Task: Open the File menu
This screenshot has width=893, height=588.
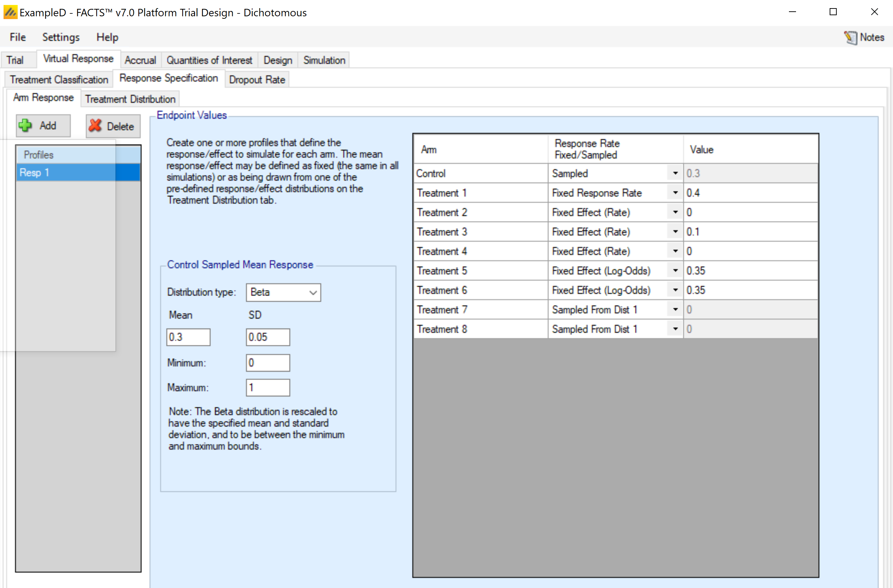Action: pos(18,37)
